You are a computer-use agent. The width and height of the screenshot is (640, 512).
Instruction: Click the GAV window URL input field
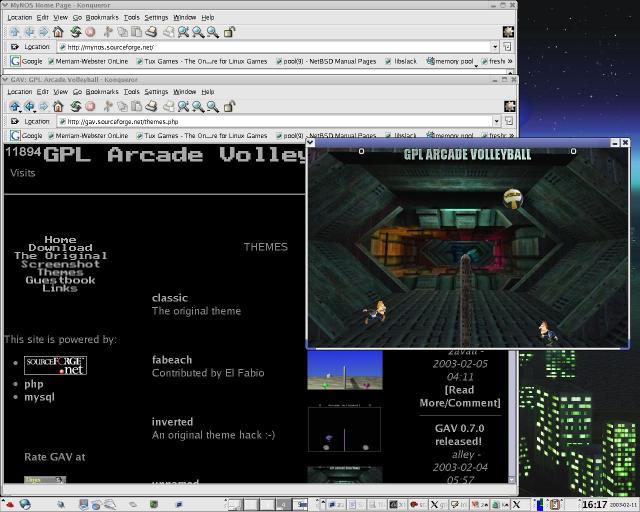[x=276, y=121]
